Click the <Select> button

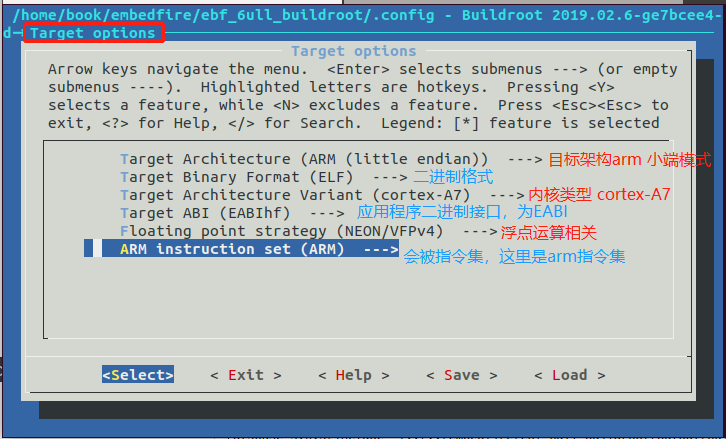138,375
